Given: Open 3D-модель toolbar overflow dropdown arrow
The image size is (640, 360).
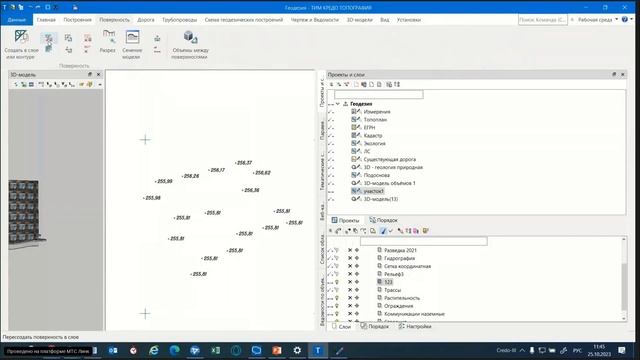Looking at the screenshot, I should 100,84.
